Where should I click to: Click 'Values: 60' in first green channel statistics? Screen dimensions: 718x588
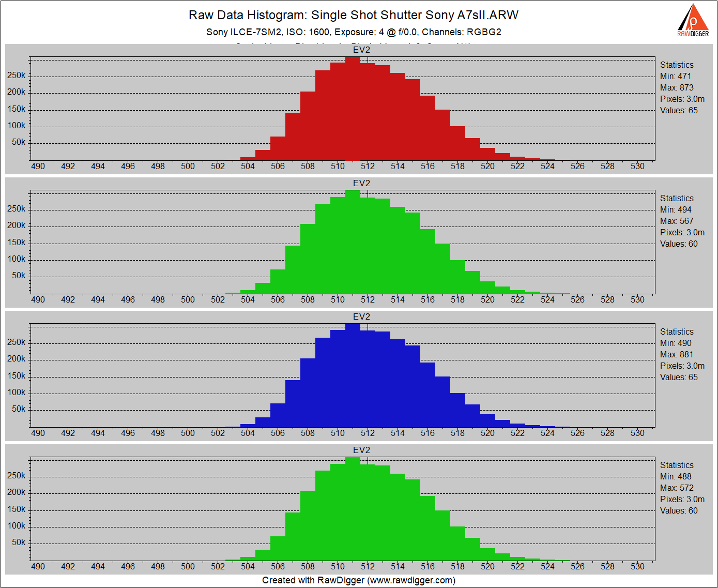[x=679, y=244]
